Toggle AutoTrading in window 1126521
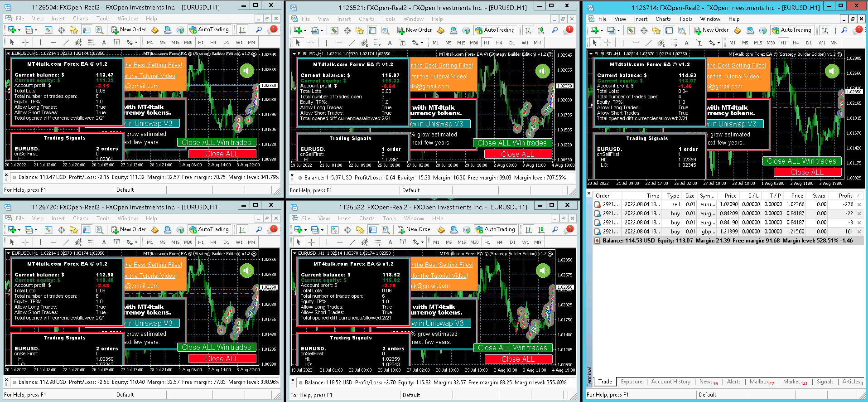 [496, 30]
